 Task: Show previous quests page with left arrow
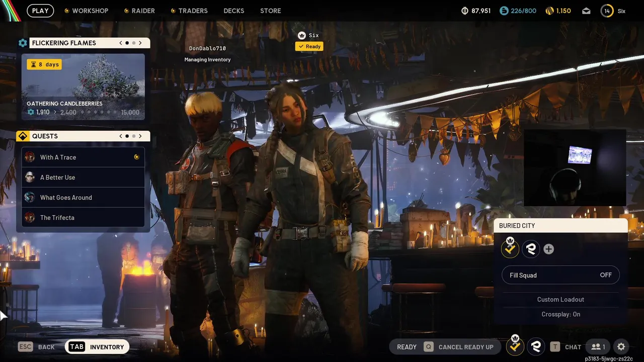[121, 136]
